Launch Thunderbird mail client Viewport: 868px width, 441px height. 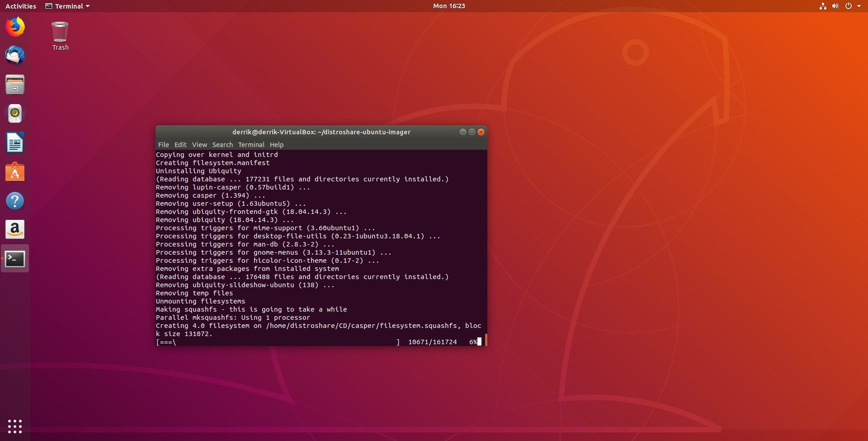pyautogui.click(x=15, y=56)
